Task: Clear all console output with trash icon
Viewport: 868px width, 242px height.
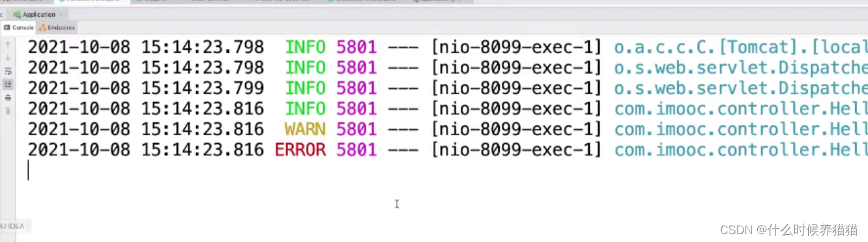Action: (8, 111)
